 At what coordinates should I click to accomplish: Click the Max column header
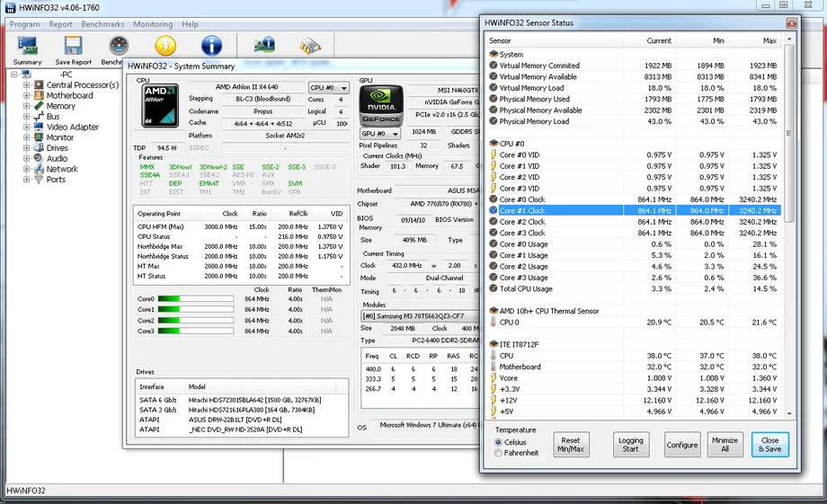point(755,40)
